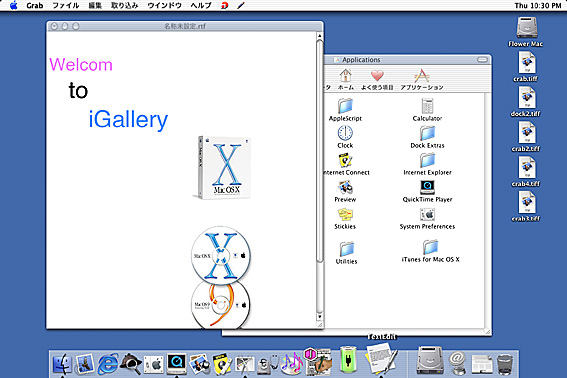Viewport: 567px width, 378px height.
Task: Select System Preferences in Applications window
Action: 427,218
